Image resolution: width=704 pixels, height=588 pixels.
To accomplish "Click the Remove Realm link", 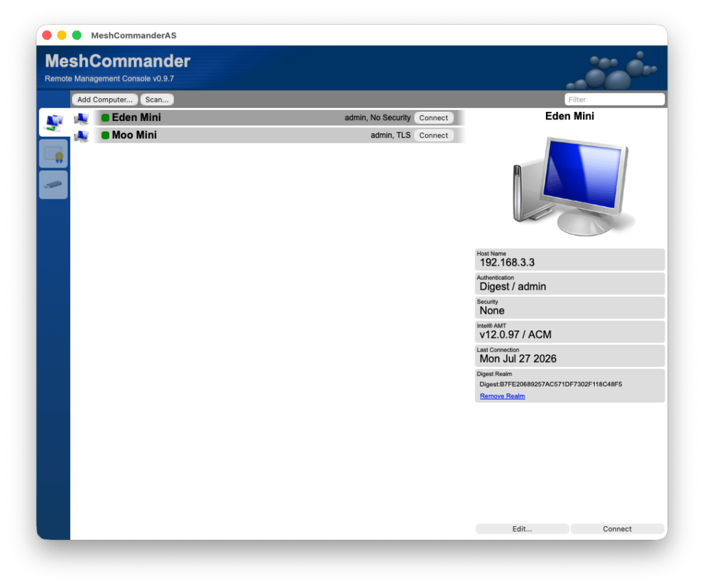I will point(503,396).
